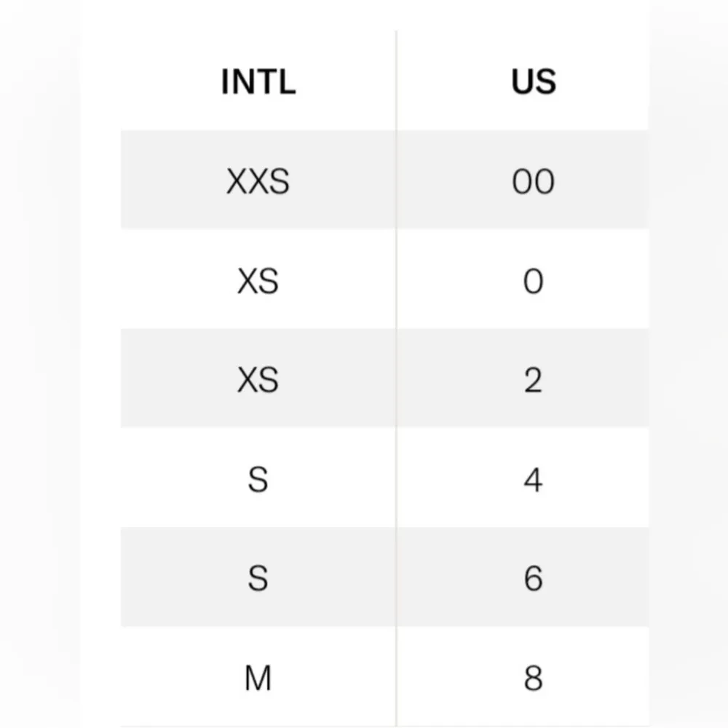Click the XS cell beside US 0
The width and height of the screenshot is (728, 728).
(x=258, y=280)
